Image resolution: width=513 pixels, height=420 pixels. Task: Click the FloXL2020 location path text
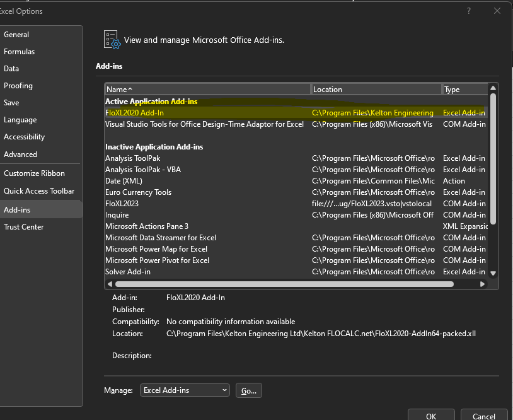click(321, 334)
